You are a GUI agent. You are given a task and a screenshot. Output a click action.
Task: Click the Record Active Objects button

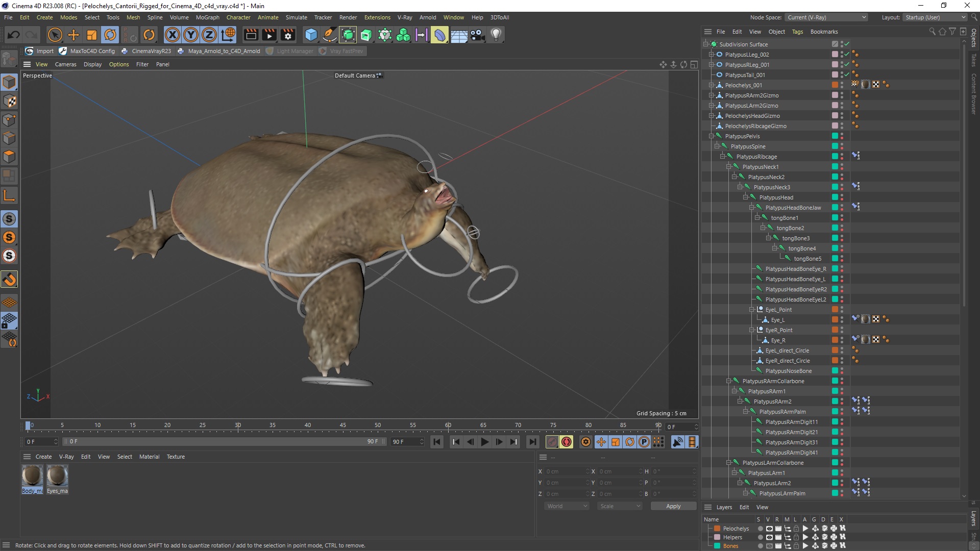coord(552,442)
